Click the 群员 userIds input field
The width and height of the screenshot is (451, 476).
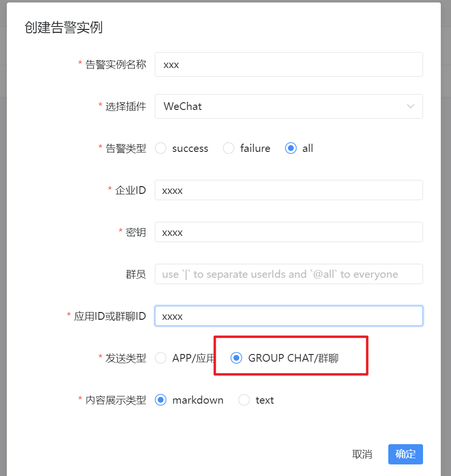point(288,274)
